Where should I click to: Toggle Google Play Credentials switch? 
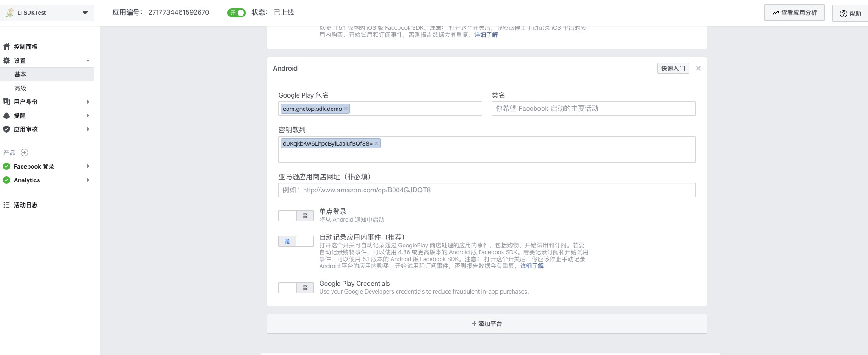296,288
